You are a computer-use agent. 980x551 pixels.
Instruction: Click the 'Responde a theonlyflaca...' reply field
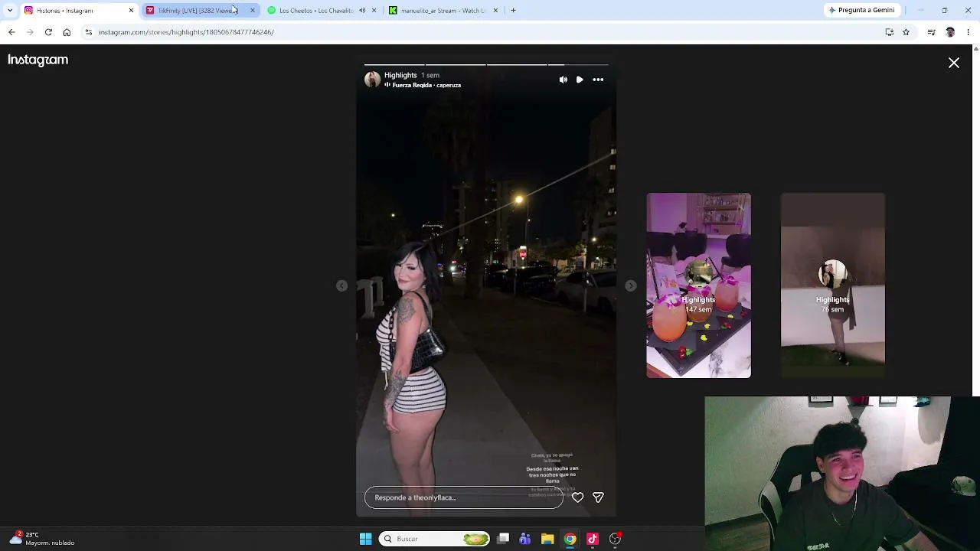coord(463,497)
